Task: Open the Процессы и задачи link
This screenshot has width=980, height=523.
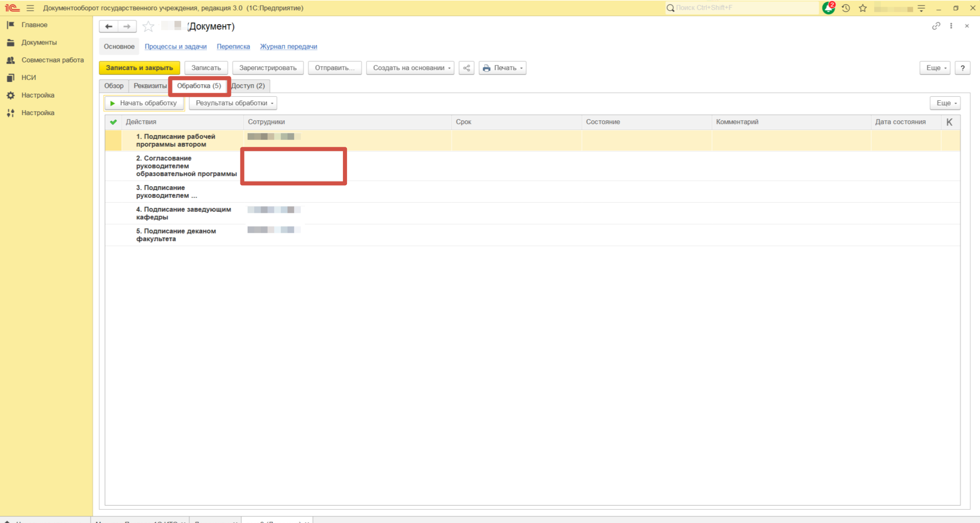Action: click(x=176, y=47)
